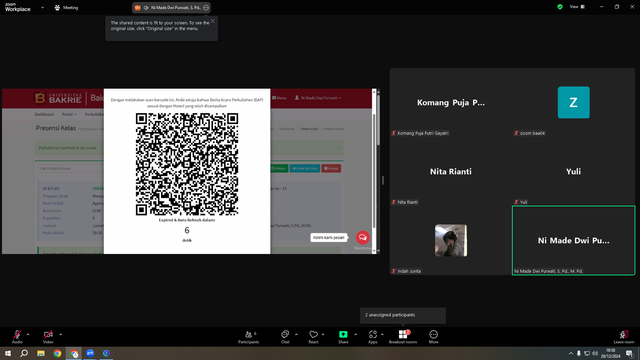Screen dimensions: 640x360
Task: Open audio options arrow next to Audio
Action: [x=28, y=334]
